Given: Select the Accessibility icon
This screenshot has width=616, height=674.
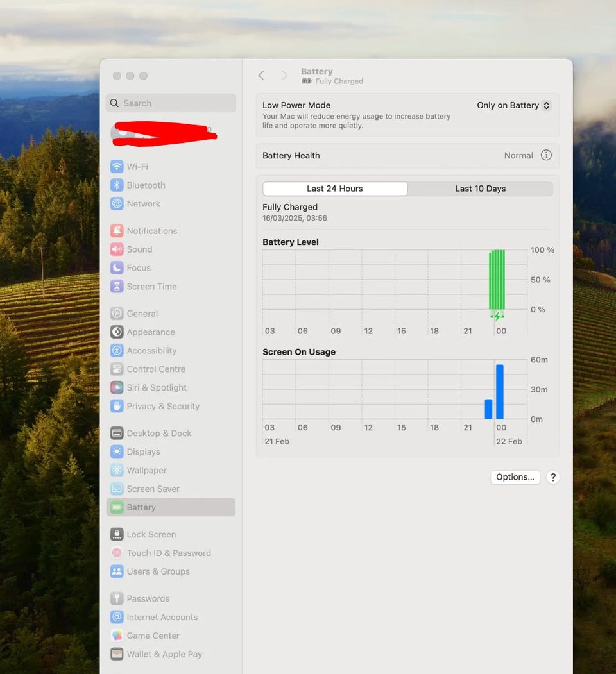Looking at the screenshot, I should click(x=117, y=350).
